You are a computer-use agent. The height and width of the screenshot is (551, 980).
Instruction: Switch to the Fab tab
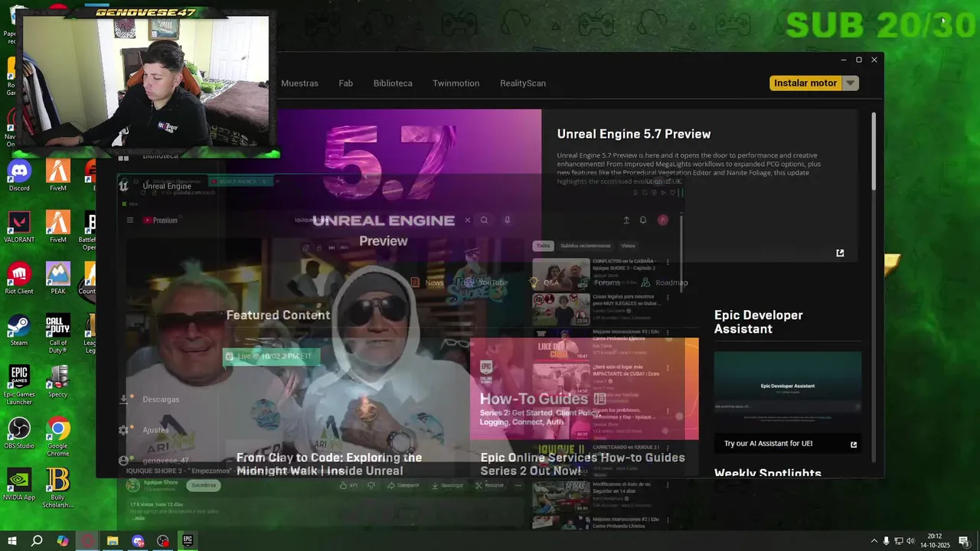click(346, 83)
